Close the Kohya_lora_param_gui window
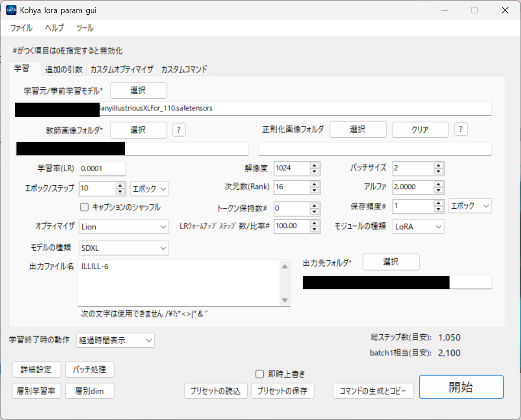521x420 pixels. (505, 10)
